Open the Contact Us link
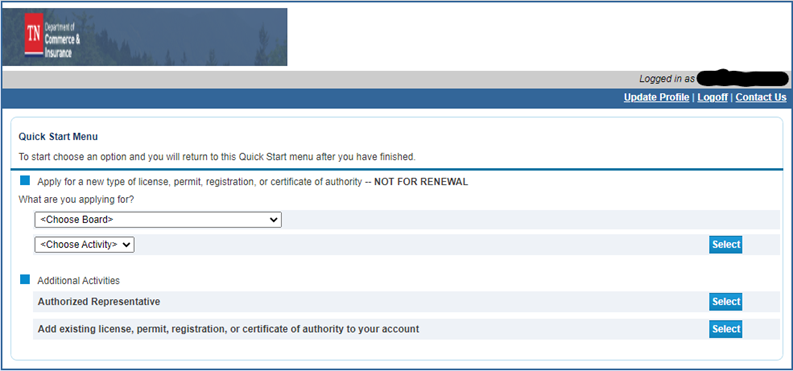 [761, 98]
